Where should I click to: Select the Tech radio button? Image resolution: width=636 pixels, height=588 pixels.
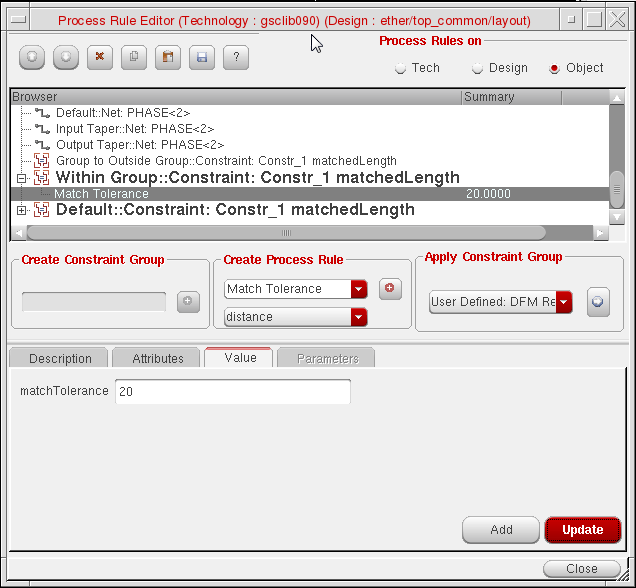tap(401, 68)
